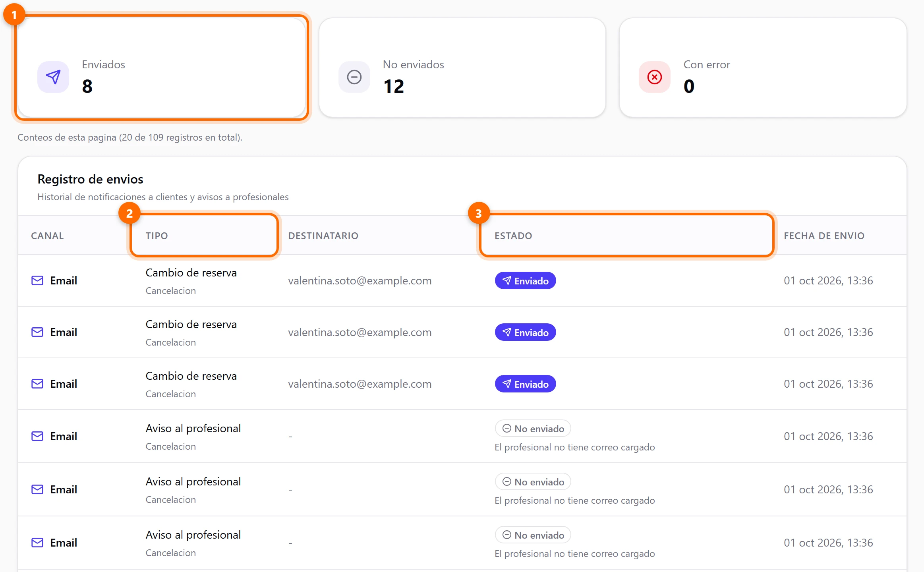Click the 'Conteos de esta pagina' note
Viewport: 924px width, 572px height.
click(x=130, y=137)
